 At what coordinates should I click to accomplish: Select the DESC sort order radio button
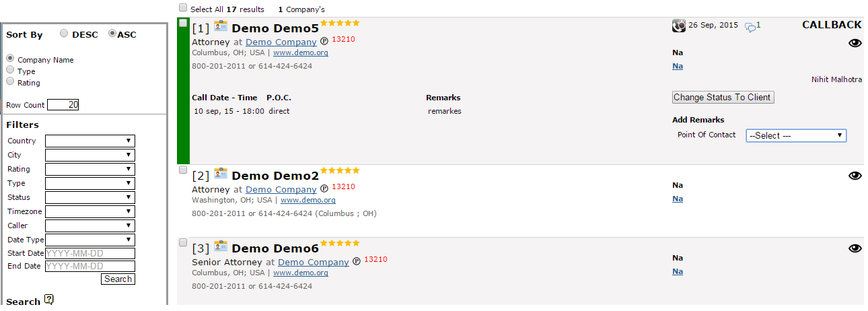click(64, 33)
